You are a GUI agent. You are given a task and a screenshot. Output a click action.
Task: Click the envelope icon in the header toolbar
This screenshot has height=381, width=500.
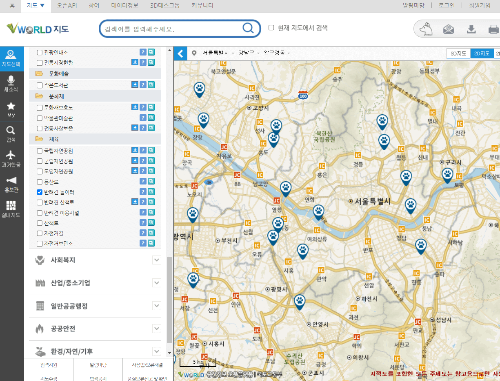pos(448,29)
